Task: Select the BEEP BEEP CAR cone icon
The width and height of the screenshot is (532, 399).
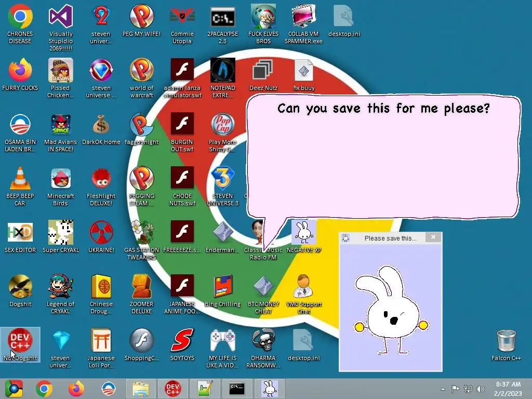Action: click(20, 178)
